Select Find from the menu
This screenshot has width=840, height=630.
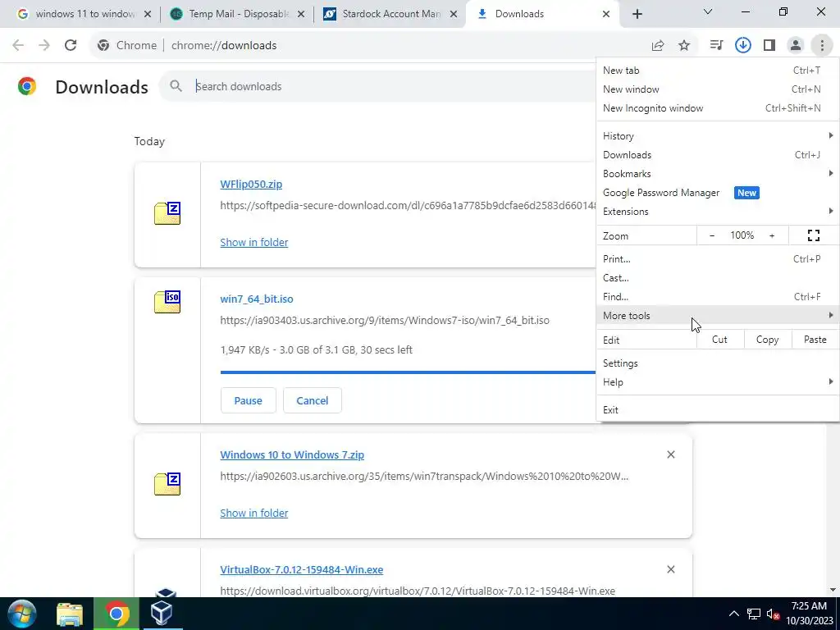coord(718,296)
